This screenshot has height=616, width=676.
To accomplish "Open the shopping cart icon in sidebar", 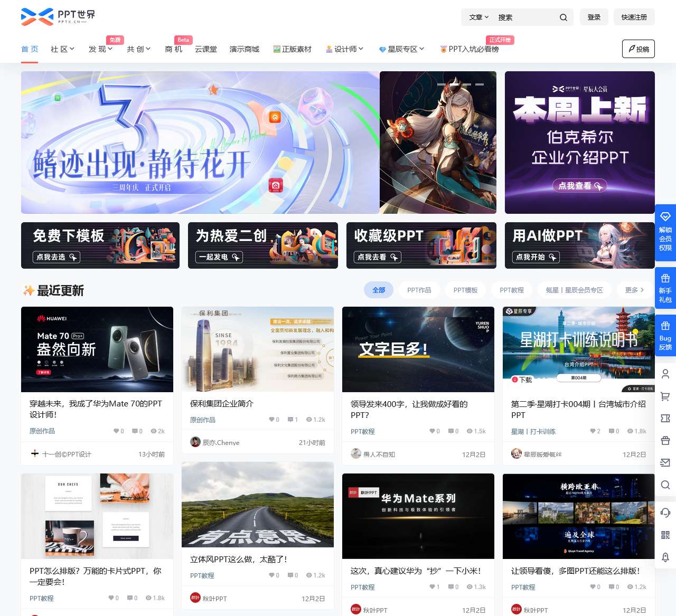I will [665, 396].
